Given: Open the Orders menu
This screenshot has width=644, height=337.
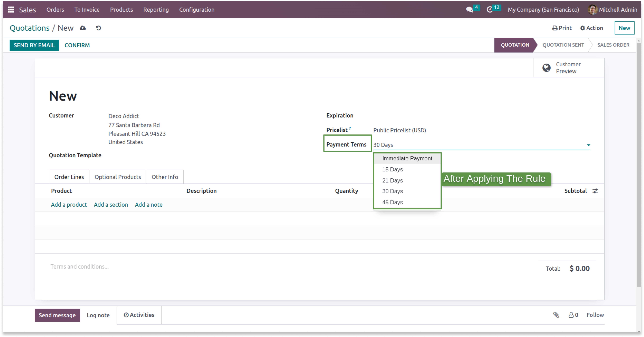Looking at the screenshot, I should coord(55,10).
